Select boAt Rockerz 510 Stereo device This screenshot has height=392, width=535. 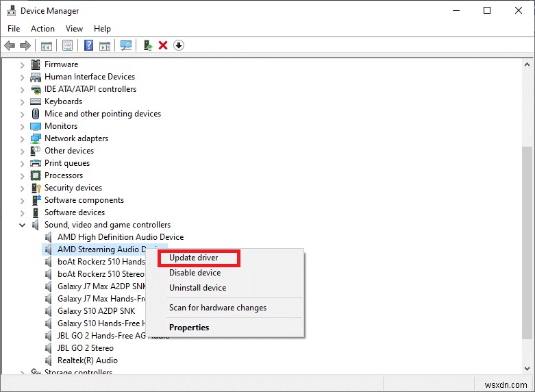(101, 274)
